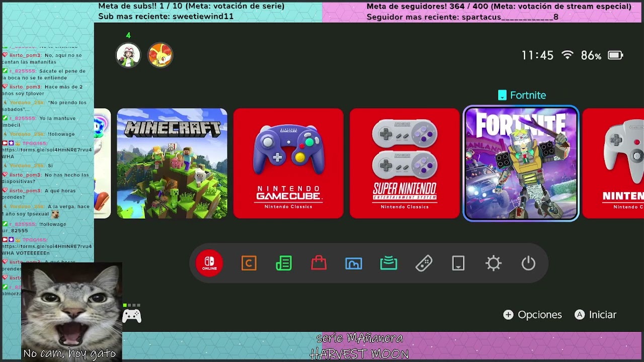Select the partially visible Mario game tile
This screenshot has height=362, width=644.
point(102,163)
